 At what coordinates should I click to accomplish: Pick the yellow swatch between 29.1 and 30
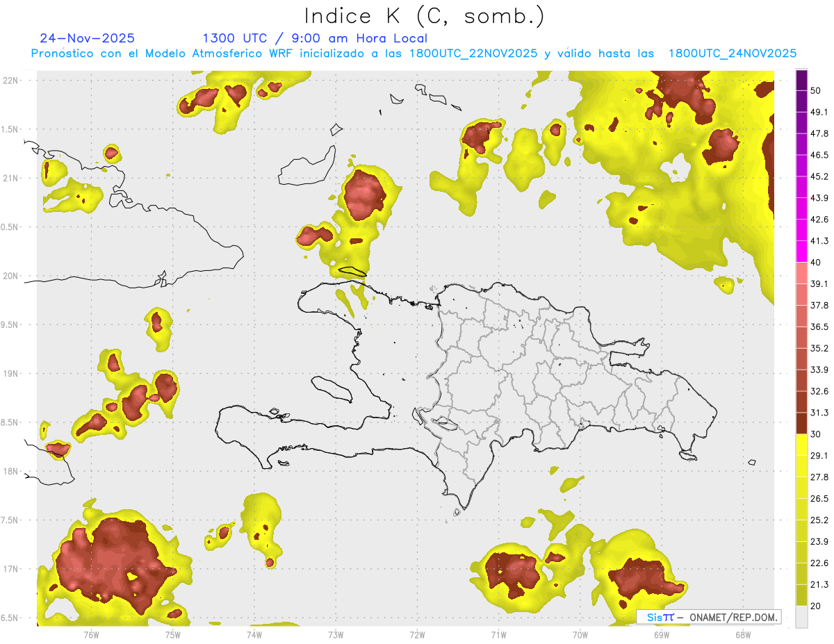pyautogui.click(x=801, y=445)
